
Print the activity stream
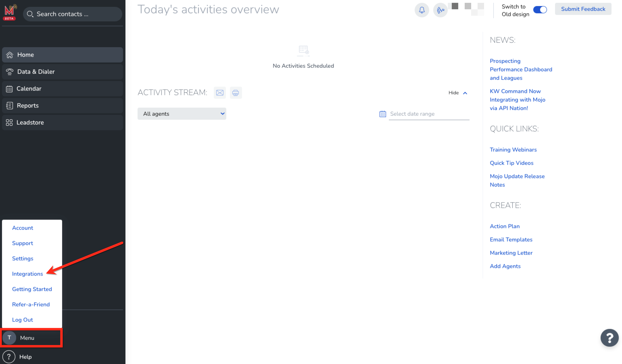coord(236,93)
